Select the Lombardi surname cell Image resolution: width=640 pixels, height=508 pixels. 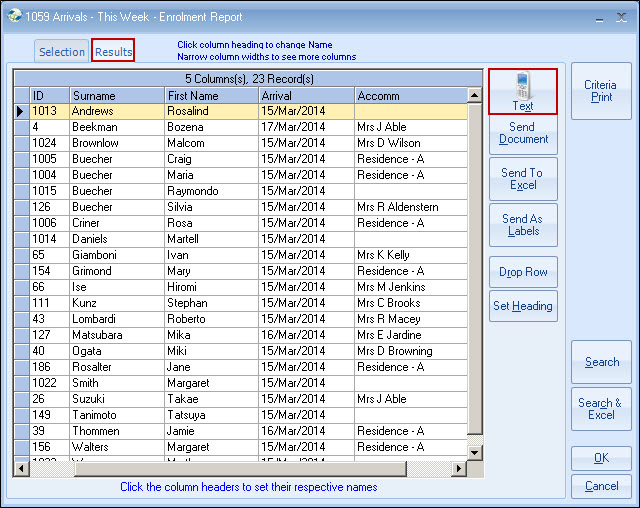pyautogui.click(x=117, y=319)
